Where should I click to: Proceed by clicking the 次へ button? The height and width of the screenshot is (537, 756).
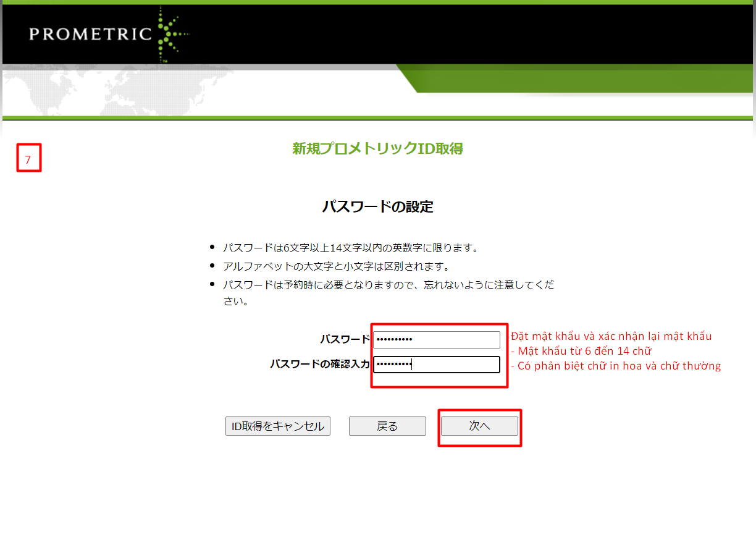(479, 426)
